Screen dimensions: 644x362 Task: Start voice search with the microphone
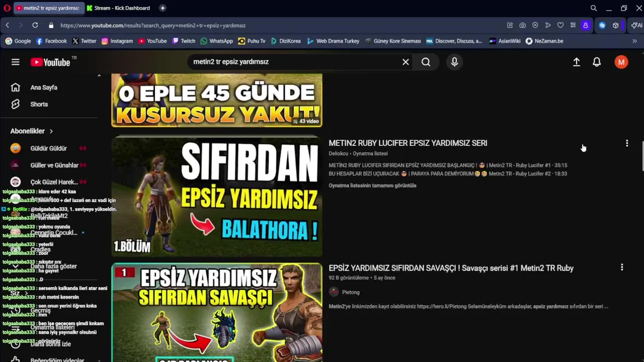[x=454, y=62]
